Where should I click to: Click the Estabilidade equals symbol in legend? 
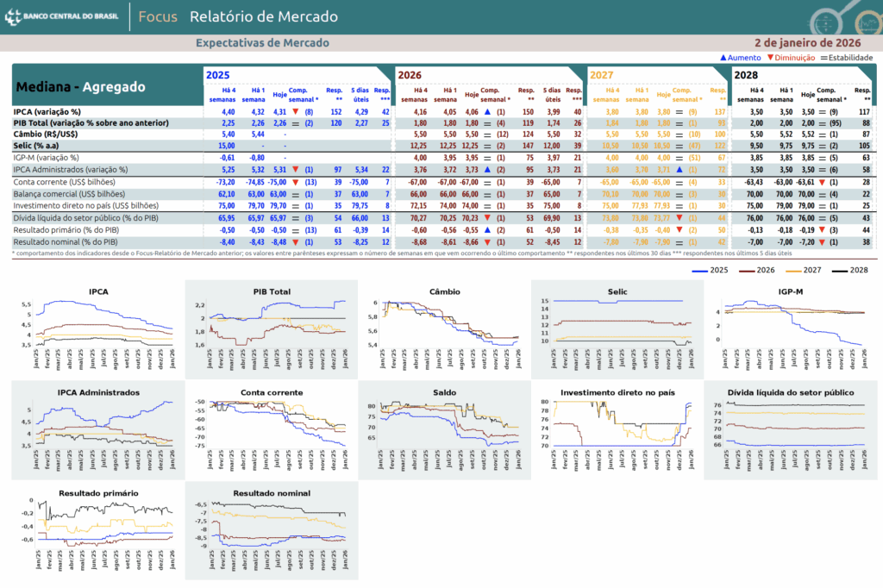click(822, 57)
